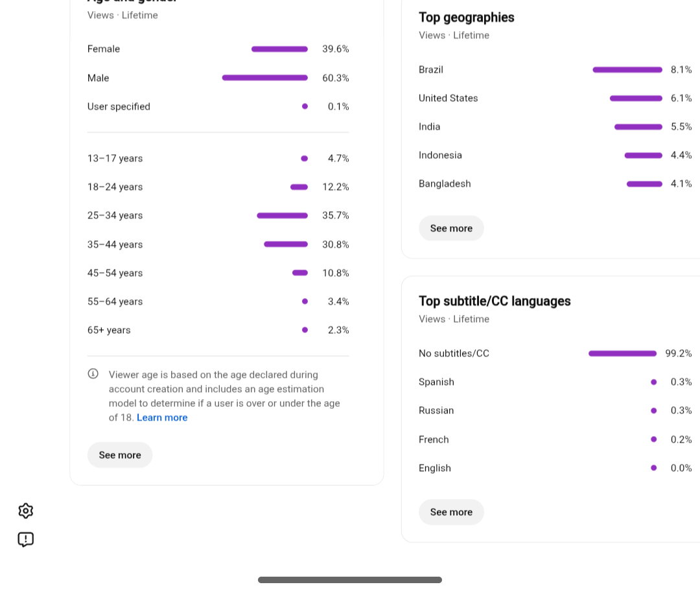Select the Bangladesh 4.1% row
The image size is (700, 600).
coord(555,184)
